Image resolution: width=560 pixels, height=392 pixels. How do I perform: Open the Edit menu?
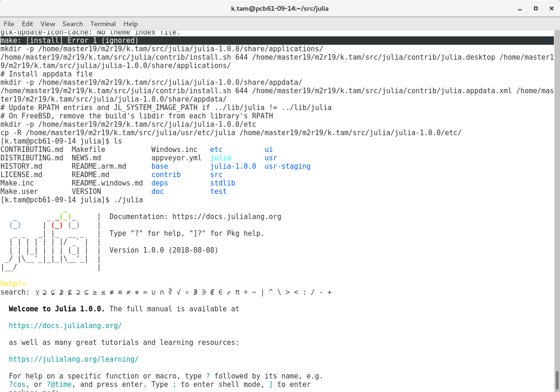(x=27, y=24)
